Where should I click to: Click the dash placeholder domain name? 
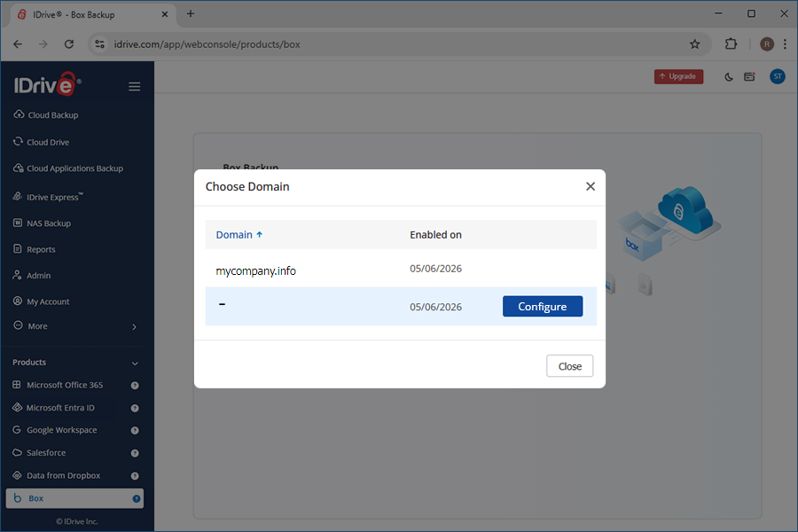(222, 304)
